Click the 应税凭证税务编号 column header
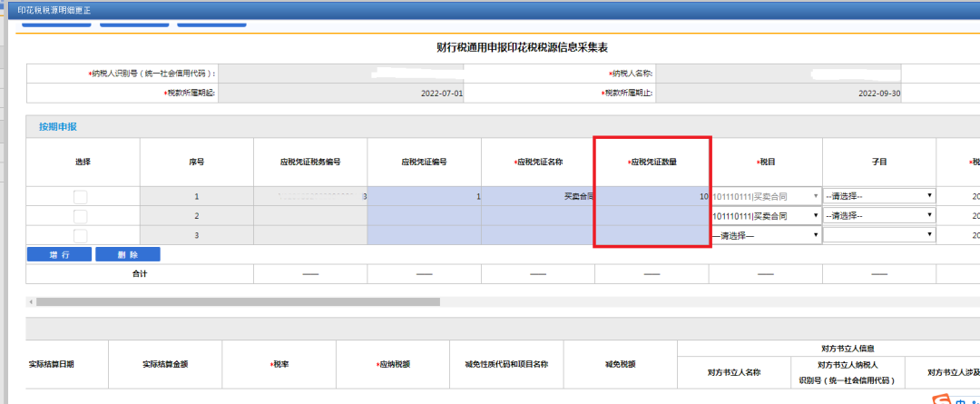The image size is (980, 404). tap(310, 162)
